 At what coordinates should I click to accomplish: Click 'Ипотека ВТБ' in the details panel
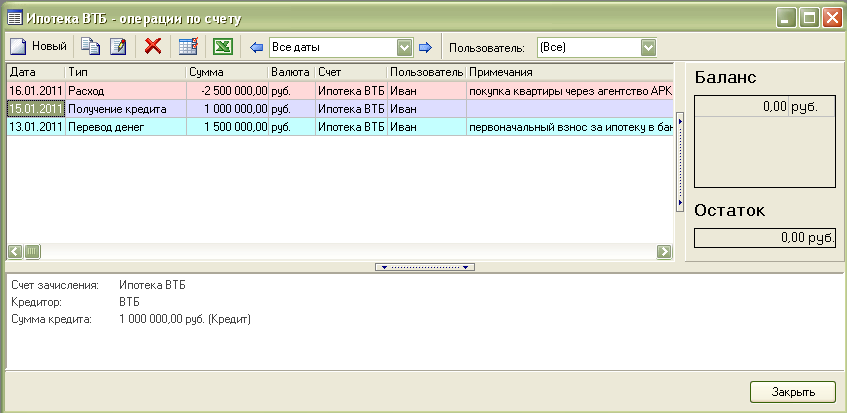coord(152,285)
